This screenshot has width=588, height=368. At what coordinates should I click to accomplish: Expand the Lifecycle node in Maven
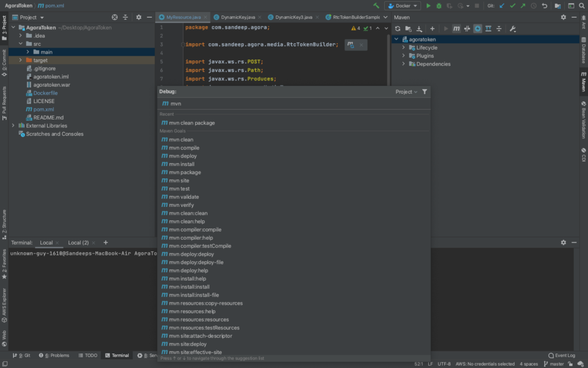404,48
